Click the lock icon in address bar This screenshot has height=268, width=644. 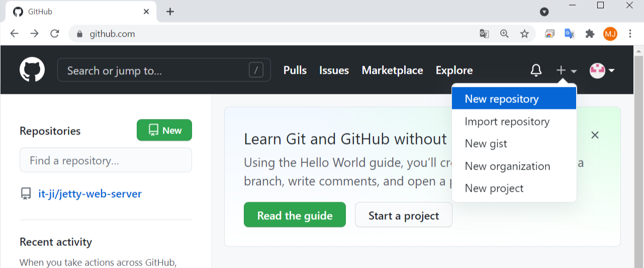(79, 34)
